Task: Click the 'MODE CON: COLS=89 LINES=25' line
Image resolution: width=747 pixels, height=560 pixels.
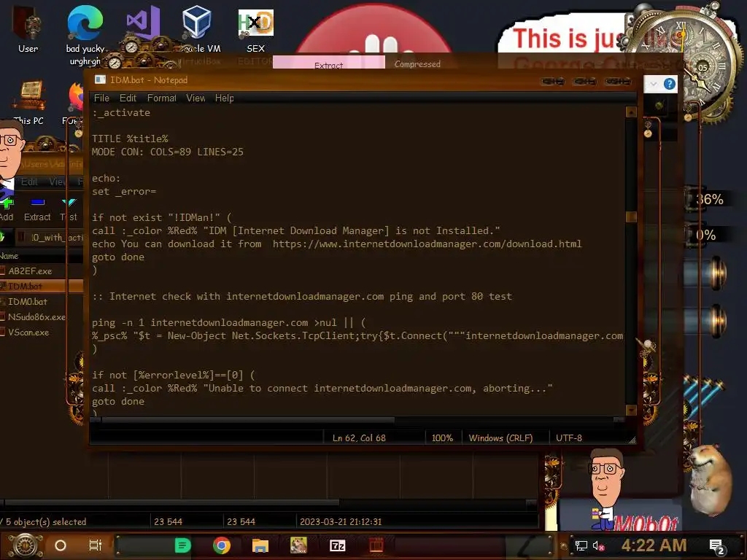Action: coord(168,152)
